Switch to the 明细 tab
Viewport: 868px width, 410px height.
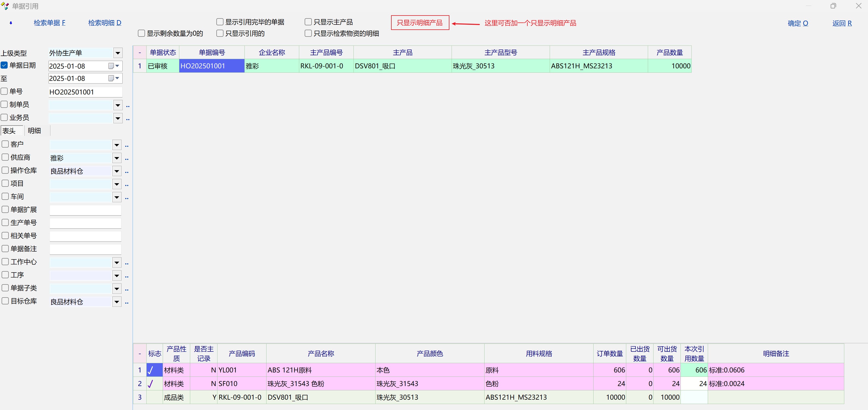click(x=34, y=131)
